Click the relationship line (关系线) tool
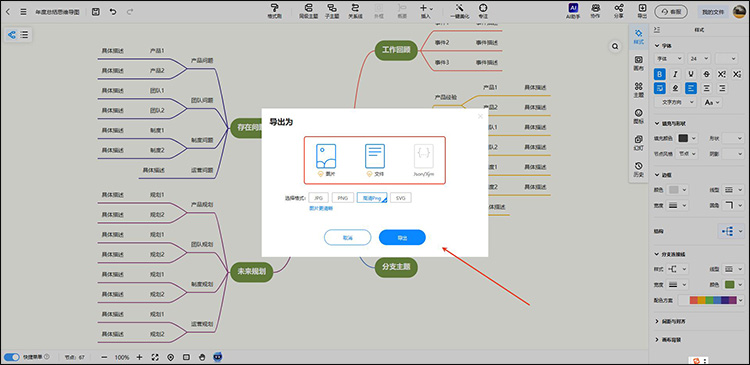The image size is (750, 365). (x=355, y=11)
